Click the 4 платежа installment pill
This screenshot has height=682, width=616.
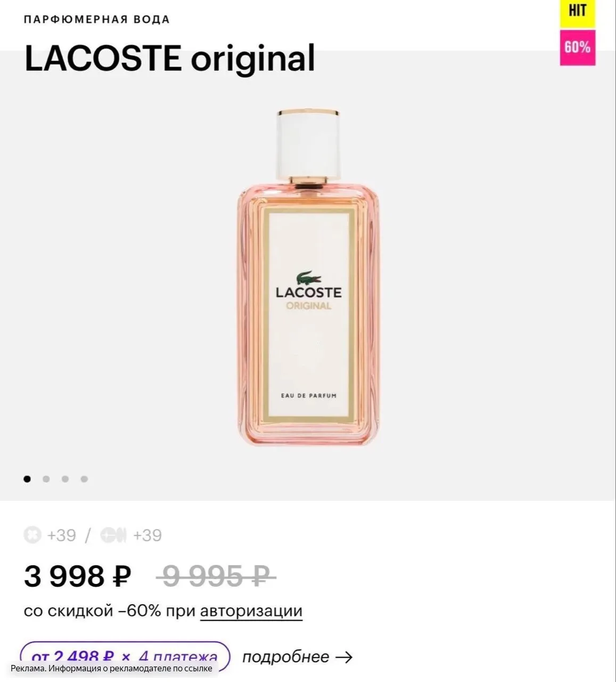pyautogui.click(x=125, y=656)
